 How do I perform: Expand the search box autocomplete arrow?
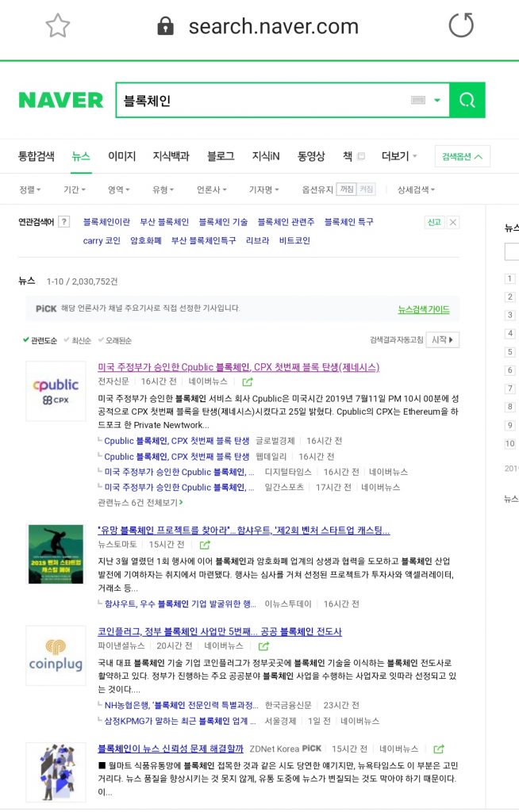click(x=437, y=100)
